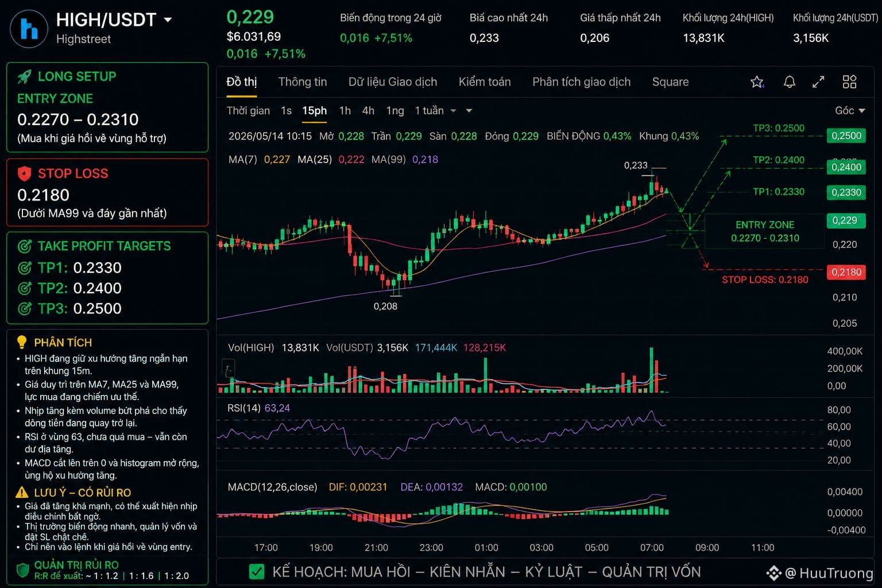Click the target icon next to TP2
The image size is (882, 588).
pos(25,288)
